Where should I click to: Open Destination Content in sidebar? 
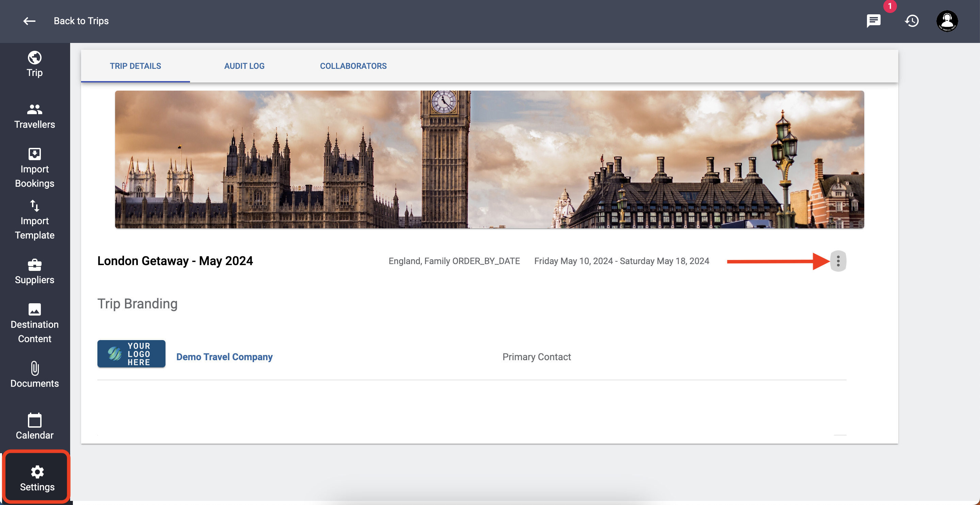35,323
